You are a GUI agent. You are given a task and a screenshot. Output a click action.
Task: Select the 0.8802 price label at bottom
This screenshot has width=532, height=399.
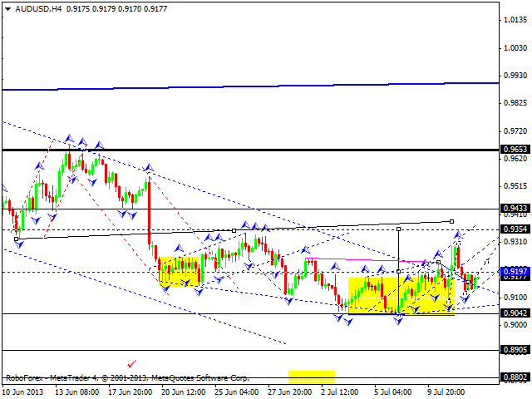(x=515, y=377)
